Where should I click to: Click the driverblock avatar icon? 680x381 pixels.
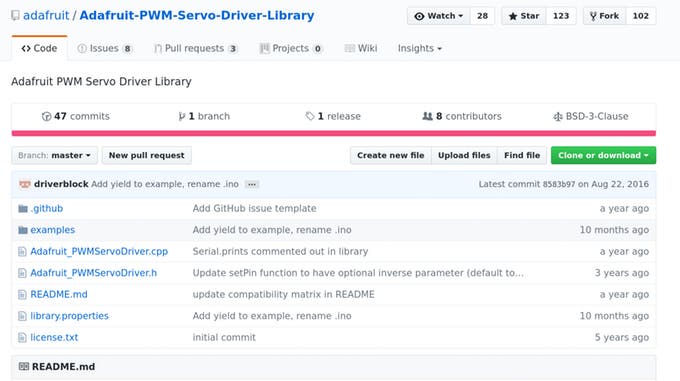pyautogui.click(x=25, y=184)
